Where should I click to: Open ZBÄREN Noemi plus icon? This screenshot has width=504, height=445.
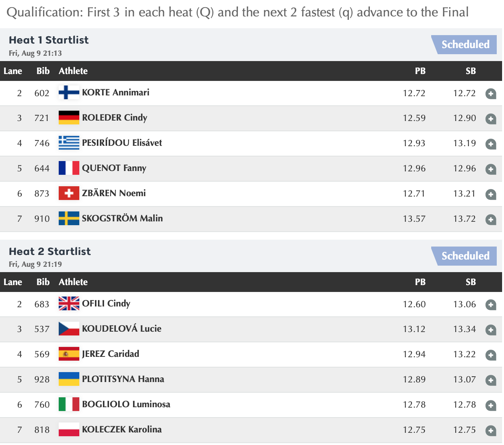point(491,194)
